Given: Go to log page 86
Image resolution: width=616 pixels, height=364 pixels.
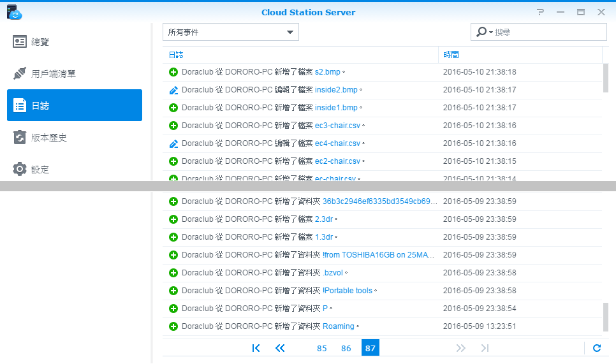Looking at the screenshot, I should pyautogui.click(x=346, y=348).
